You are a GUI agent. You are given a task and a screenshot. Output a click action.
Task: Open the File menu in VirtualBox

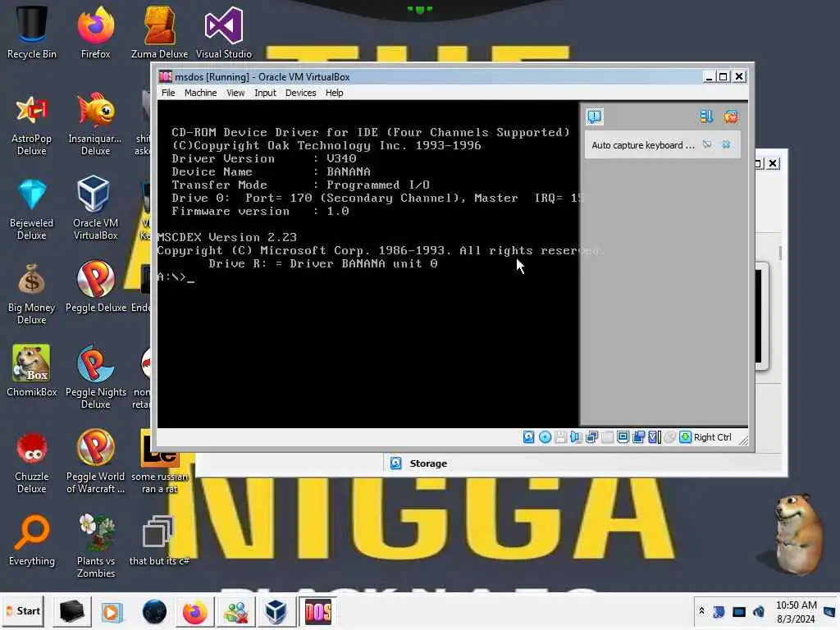167,93
